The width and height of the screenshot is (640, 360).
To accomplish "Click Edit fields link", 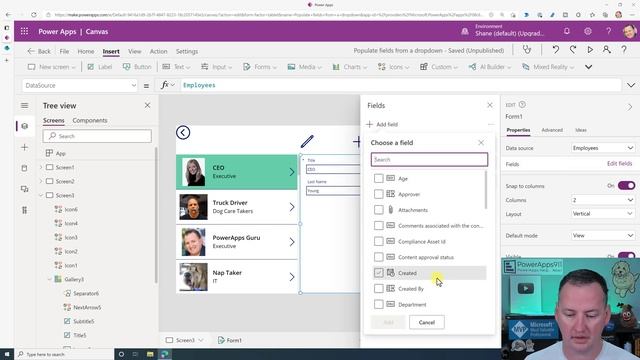I will (x=619, y=164).
